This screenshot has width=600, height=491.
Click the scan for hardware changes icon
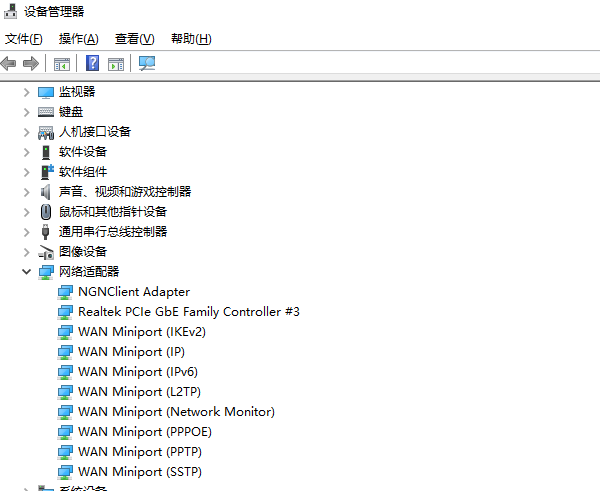[x=147, y=64]
